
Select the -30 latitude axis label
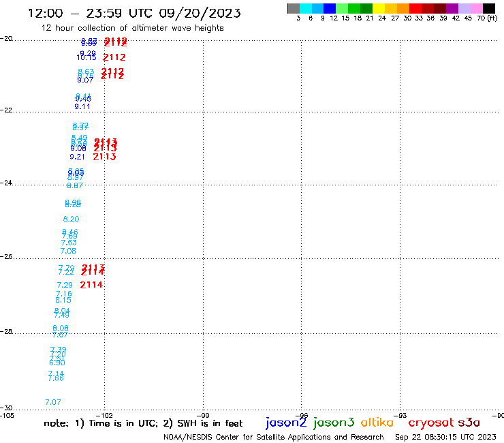pyautogui.click(x=6, y=408)
